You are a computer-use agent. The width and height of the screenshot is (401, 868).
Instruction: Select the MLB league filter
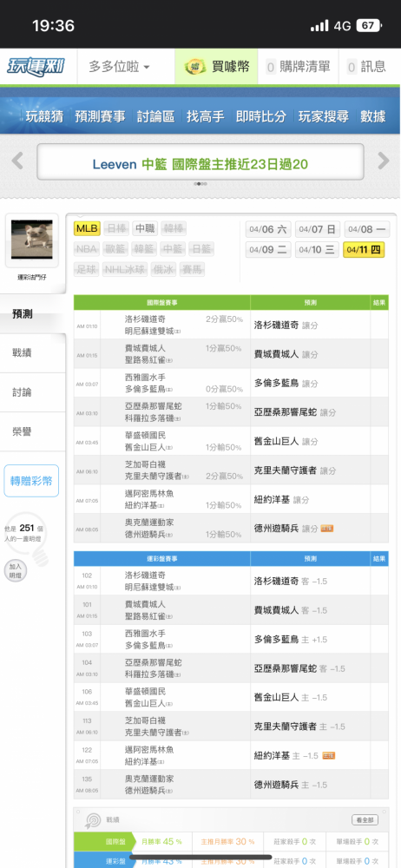point(87,228)
